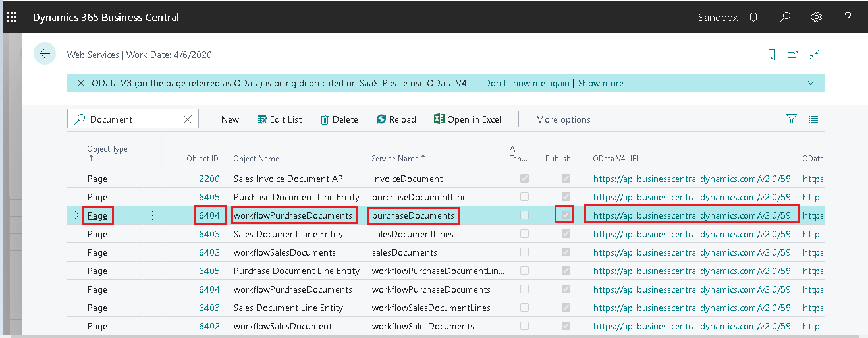The image size is (868, 338).
Task: Open OData V4 URL for InvoiceDocument
Action: tap(694, 179)
